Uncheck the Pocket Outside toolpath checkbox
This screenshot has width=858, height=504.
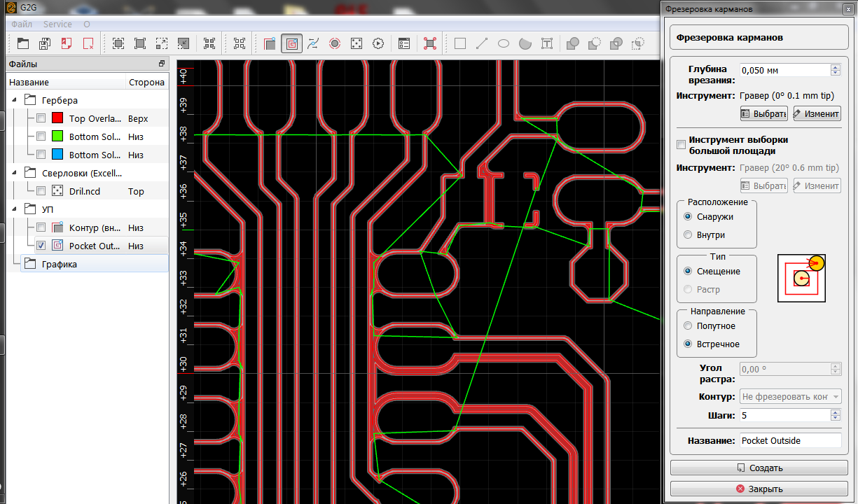pos(41,246)
